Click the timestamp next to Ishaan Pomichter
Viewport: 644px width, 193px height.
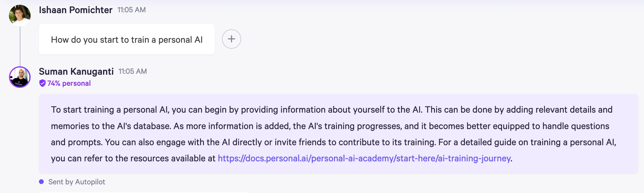click(131, 10)
